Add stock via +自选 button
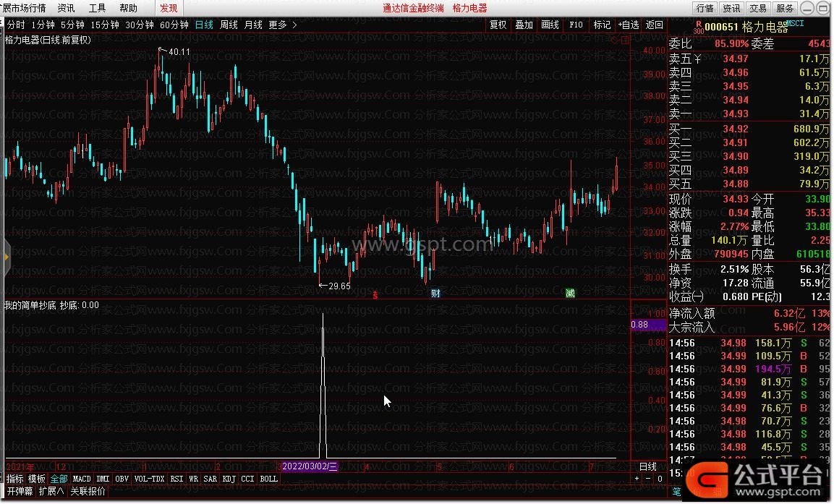Image resolution: width=834 pixels, height=504 pixels. point(628,25)
